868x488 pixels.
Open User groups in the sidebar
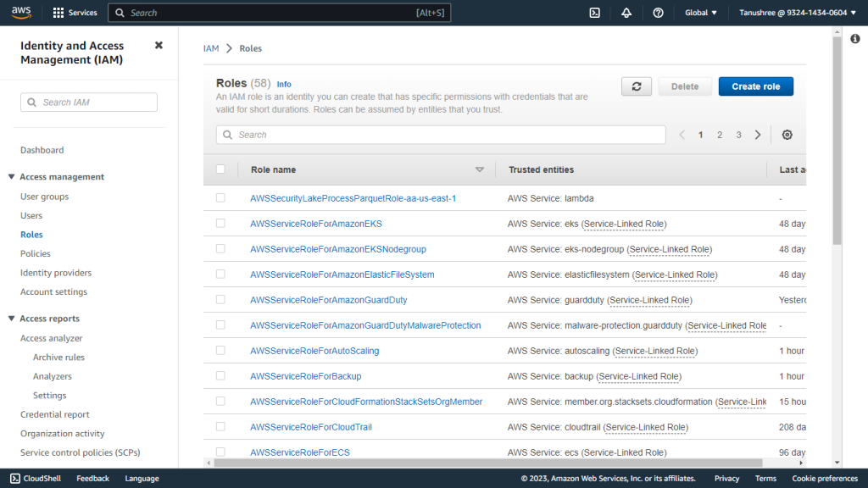tap(45, 197)
